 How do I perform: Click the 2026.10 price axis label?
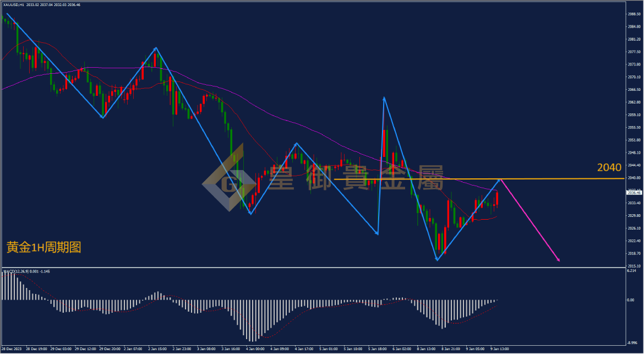634,228
